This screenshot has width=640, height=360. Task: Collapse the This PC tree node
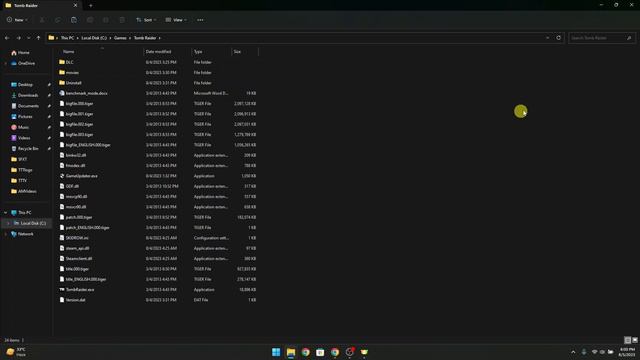(6, 213)
